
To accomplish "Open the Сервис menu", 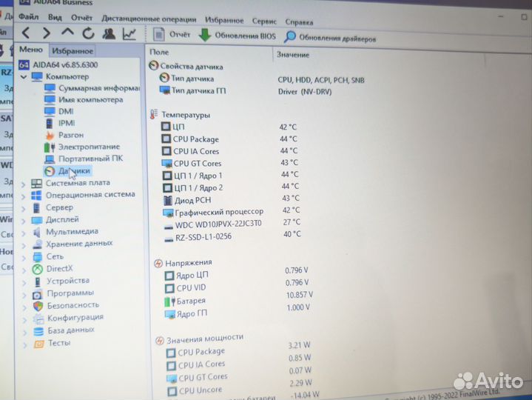I will tap(264, 21).
